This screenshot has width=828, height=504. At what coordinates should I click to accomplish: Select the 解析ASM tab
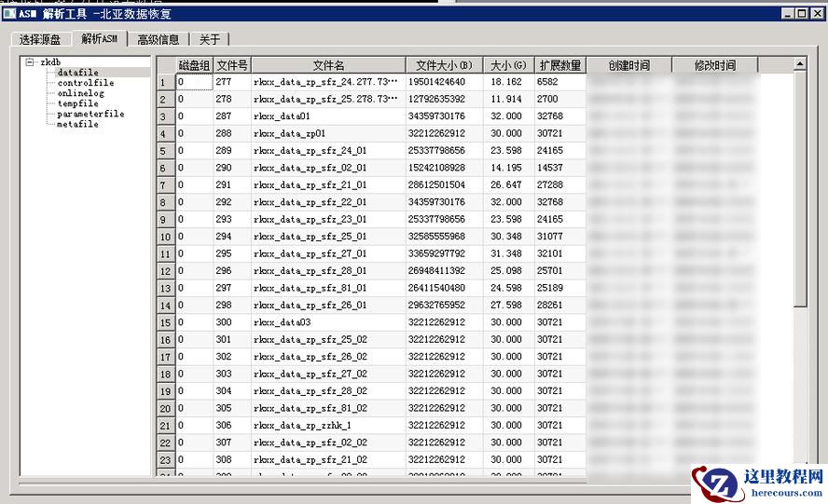tap(100, 38)
